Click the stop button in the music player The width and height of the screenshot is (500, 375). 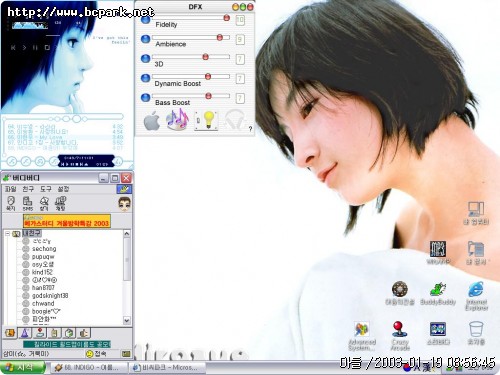click(47, 48)
